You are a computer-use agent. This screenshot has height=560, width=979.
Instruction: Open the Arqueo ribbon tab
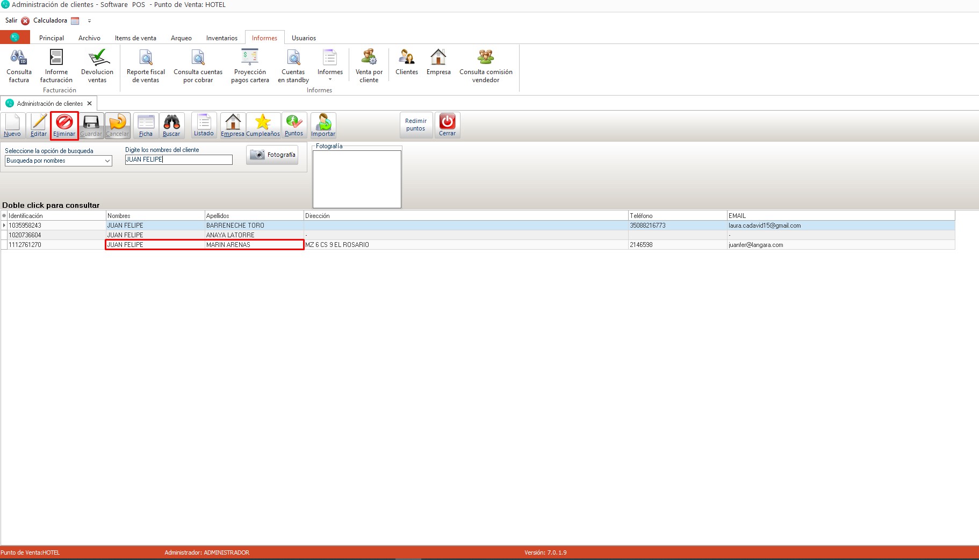tap(181, 38)
